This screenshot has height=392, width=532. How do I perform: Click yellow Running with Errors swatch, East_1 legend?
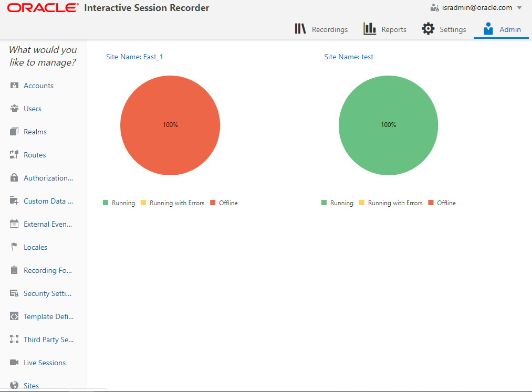[143, 203]
